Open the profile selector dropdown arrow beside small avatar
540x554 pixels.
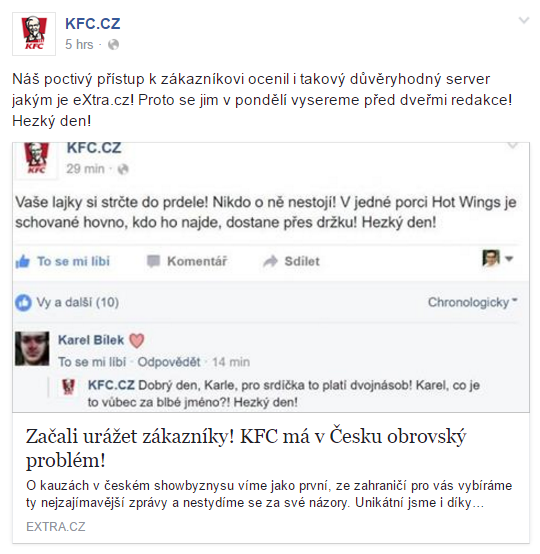point(509,259)
